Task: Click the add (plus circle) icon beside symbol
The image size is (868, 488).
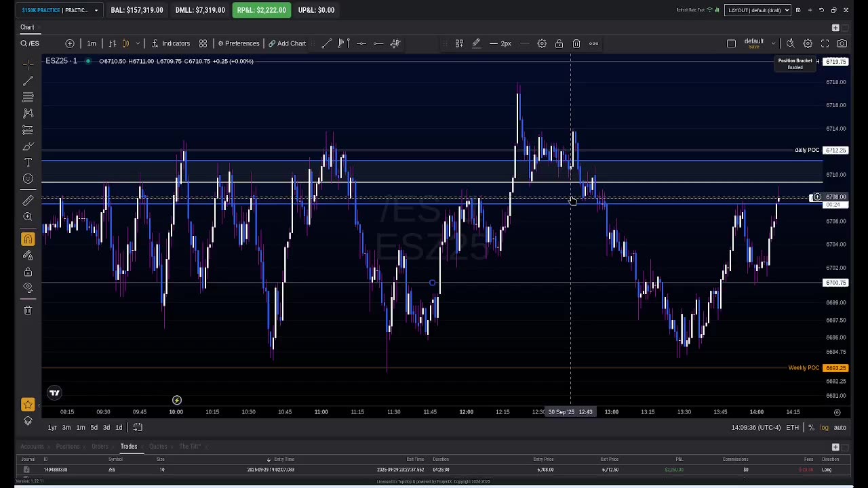Action: tap(70, 43)
